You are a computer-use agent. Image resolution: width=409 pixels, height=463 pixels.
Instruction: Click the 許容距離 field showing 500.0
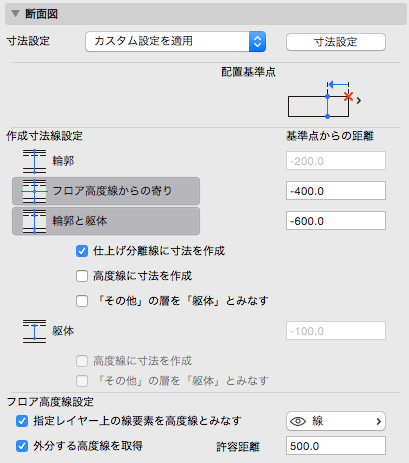tap(336, 446)
